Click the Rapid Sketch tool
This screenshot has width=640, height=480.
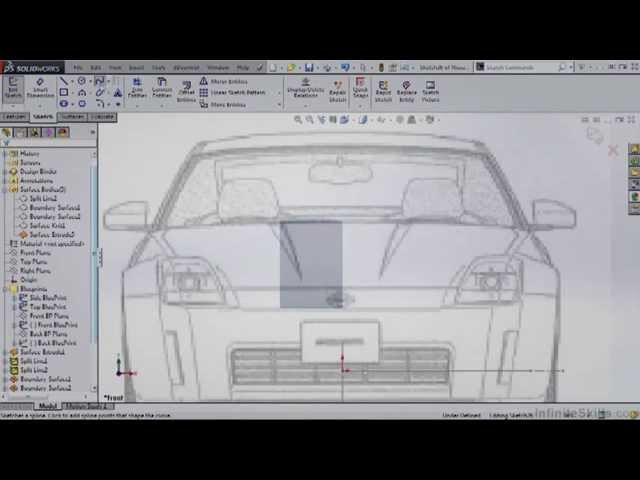[383, 91]
